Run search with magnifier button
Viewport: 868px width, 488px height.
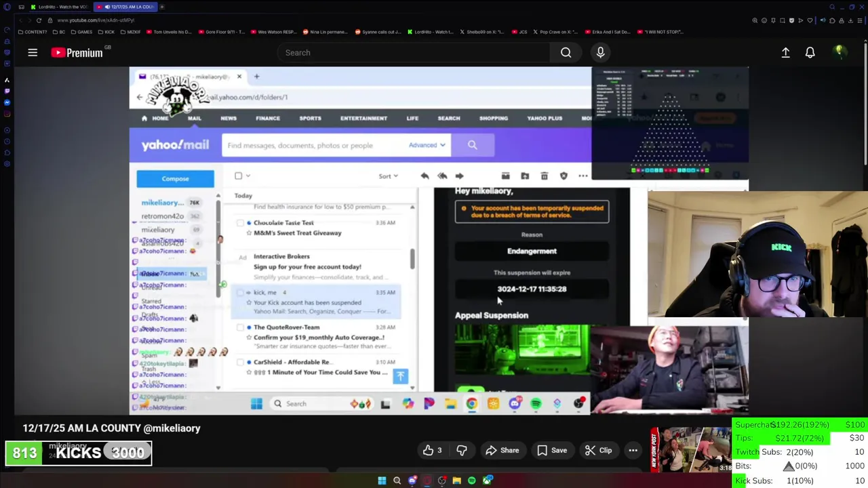566,52
